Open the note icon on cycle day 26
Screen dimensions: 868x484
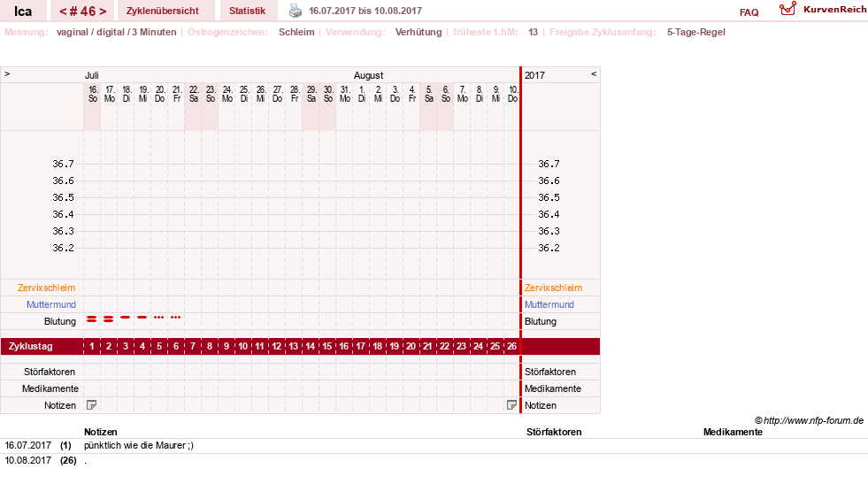(512, 405)
